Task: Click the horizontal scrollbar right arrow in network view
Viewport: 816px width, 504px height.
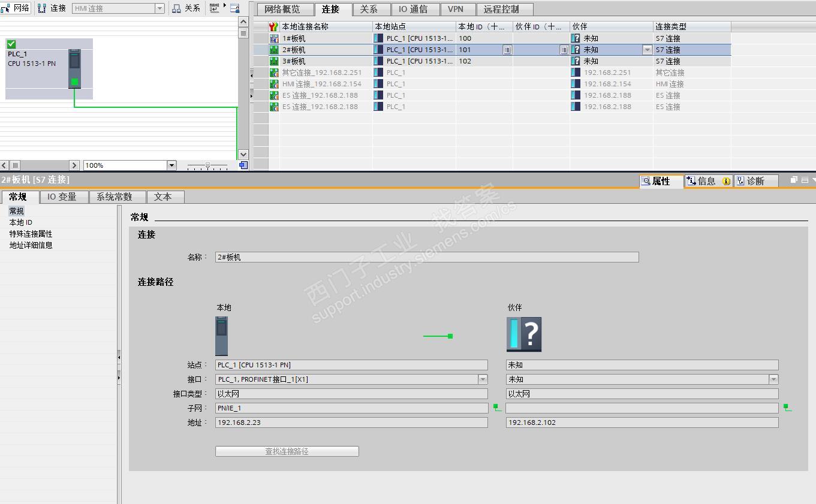Action: 74,165
